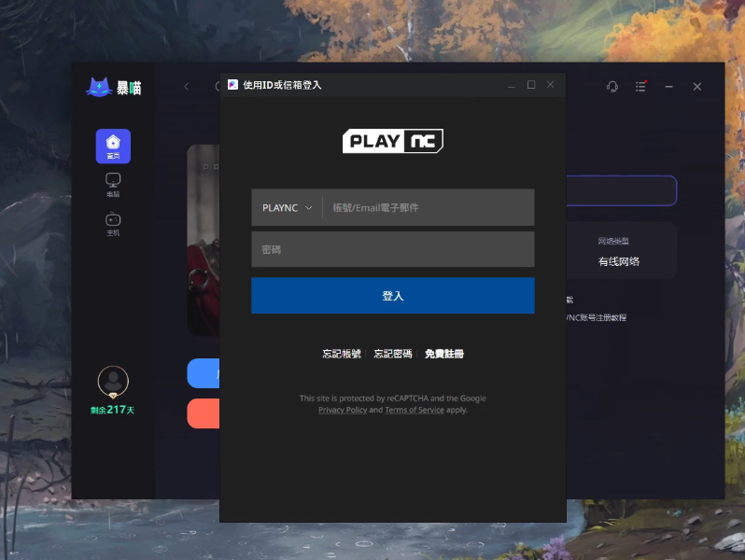Open the 暴喵 menu list icon
This screenshot has width=745, height=560.
pyautogui.click(x=641, y=87)
